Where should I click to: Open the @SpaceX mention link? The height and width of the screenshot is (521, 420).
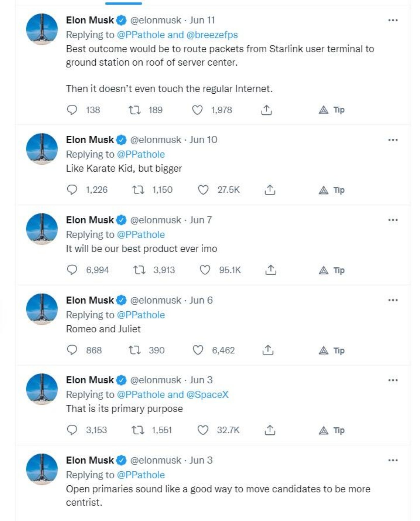click(207, 395)
